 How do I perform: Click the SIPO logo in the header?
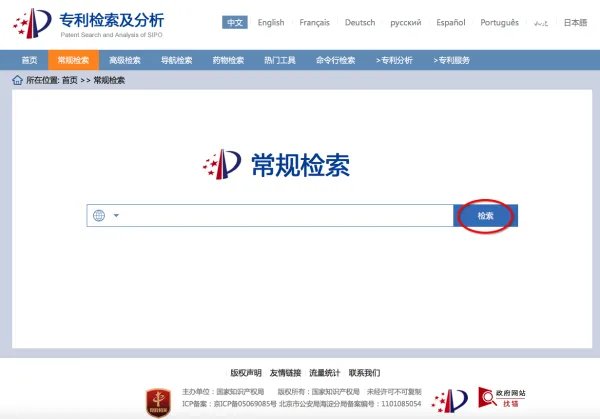(x=32, y=23)
